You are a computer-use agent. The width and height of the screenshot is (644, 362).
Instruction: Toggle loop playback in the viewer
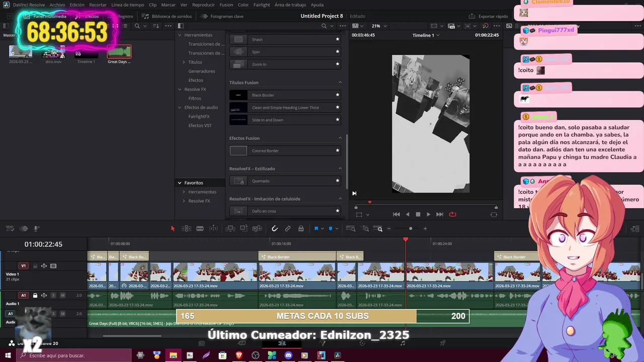pyautogui.click(x=452, y=214)
